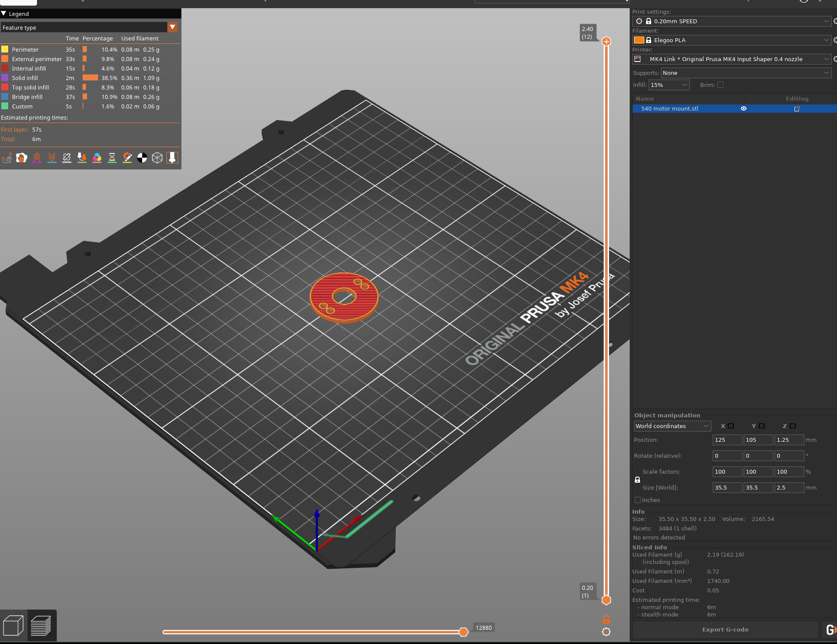
Task: Show center of gravity indicator
Action: tap(142, 158)
